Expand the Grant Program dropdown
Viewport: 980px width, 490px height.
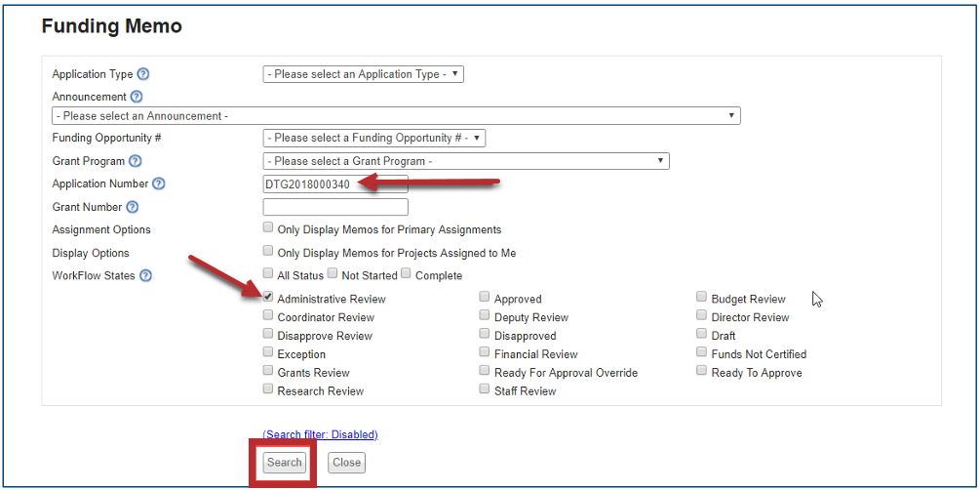[465, 161]
